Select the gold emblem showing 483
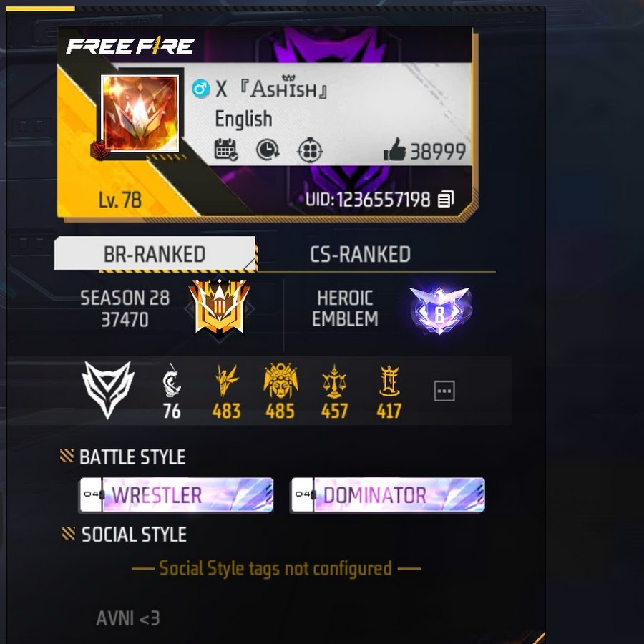 pos(226,391)
